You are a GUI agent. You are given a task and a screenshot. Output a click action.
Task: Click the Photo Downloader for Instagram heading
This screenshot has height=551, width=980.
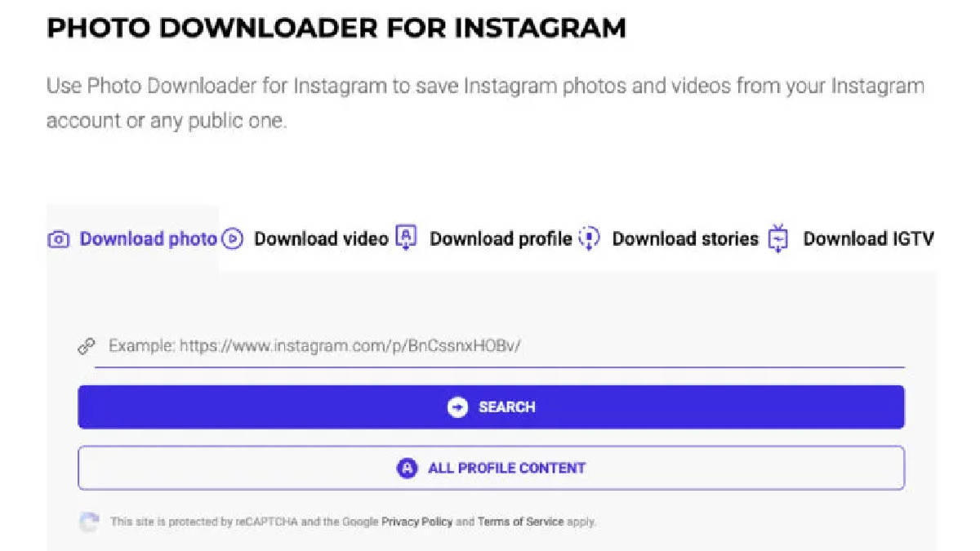point(336,29)
